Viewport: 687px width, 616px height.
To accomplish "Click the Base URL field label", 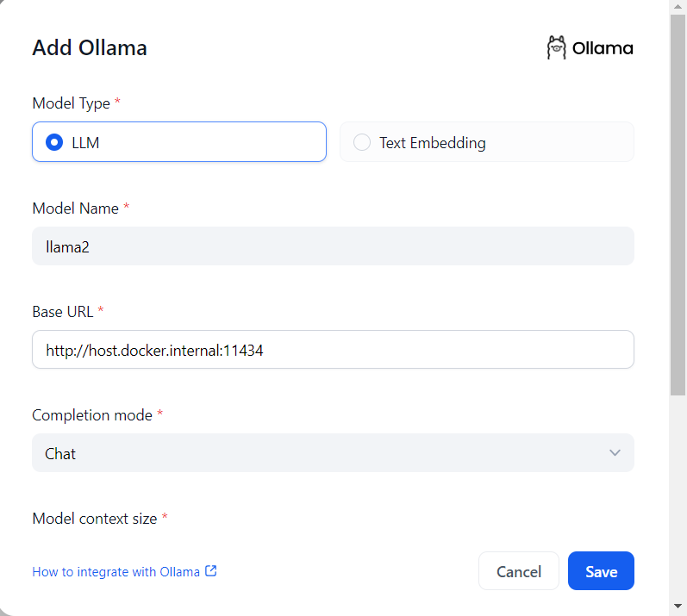I will coord(62,311).
